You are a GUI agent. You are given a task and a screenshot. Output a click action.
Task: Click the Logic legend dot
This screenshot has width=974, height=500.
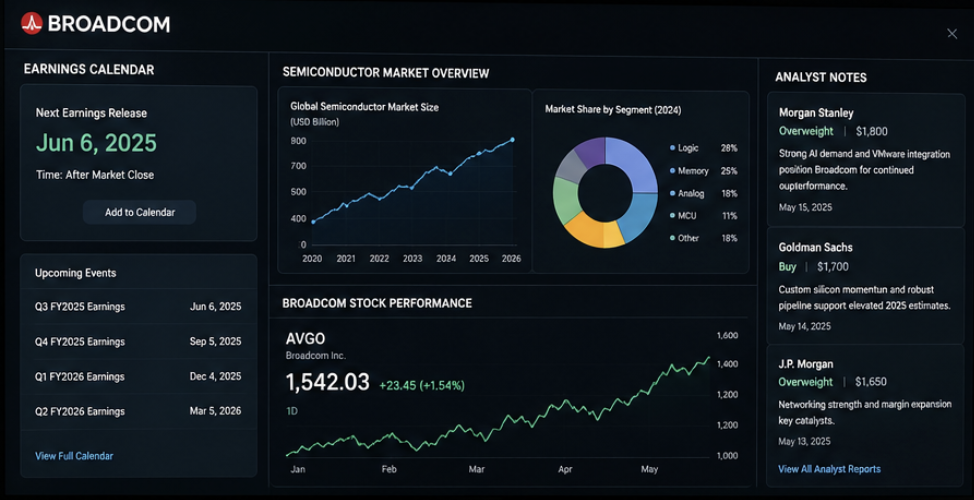[x=673, y=148]
